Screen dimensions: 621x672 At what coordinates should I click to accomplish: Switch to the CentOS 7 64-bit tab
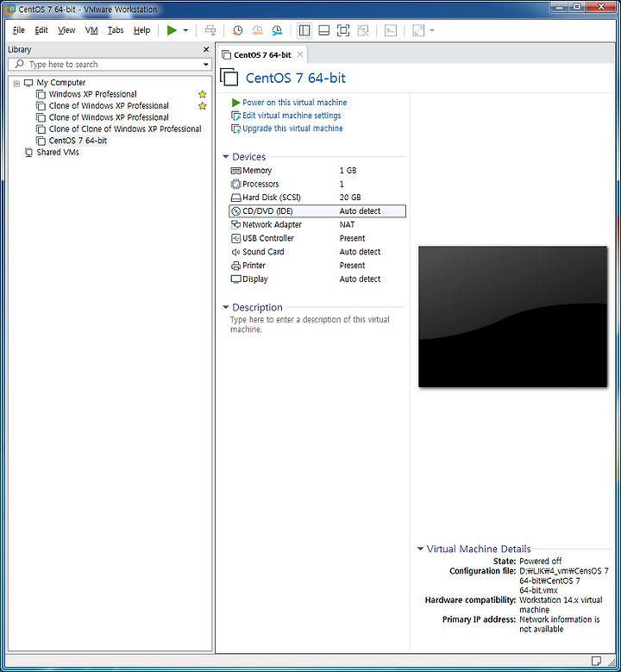click(262, 55)
